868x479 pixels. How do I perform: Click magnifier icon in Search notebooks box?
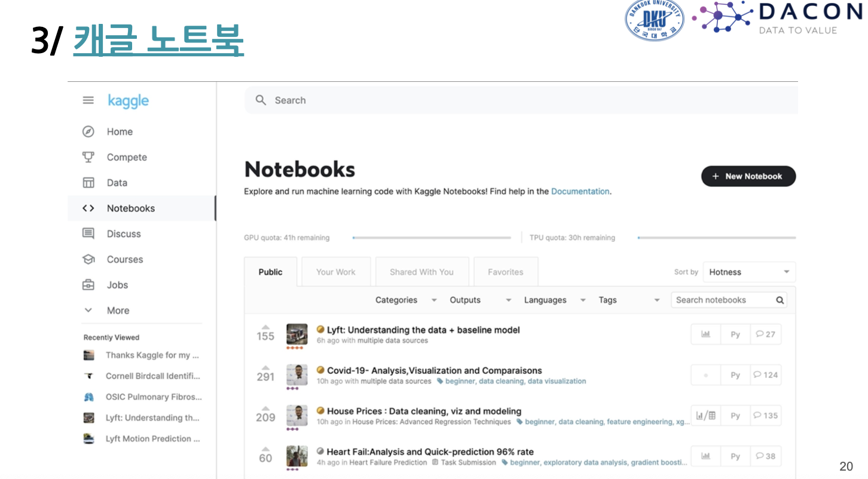780,300
